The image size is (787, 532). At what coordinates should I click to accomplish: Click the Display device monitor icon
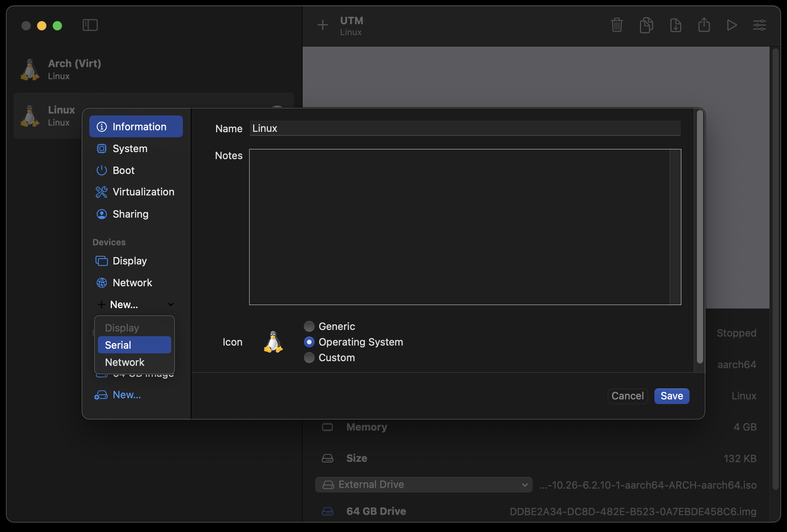pyautogui.click(x=101, y=261)
